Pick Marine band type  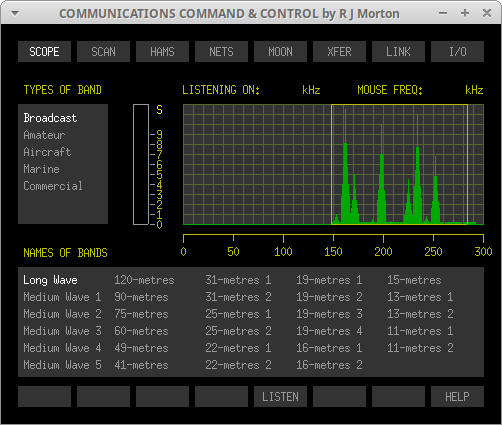coord(41,169)
